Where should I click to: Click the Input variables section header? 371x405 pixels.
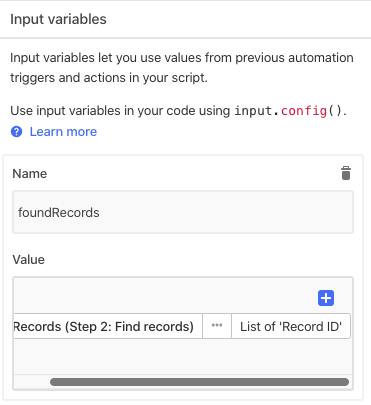pos(58,19)
